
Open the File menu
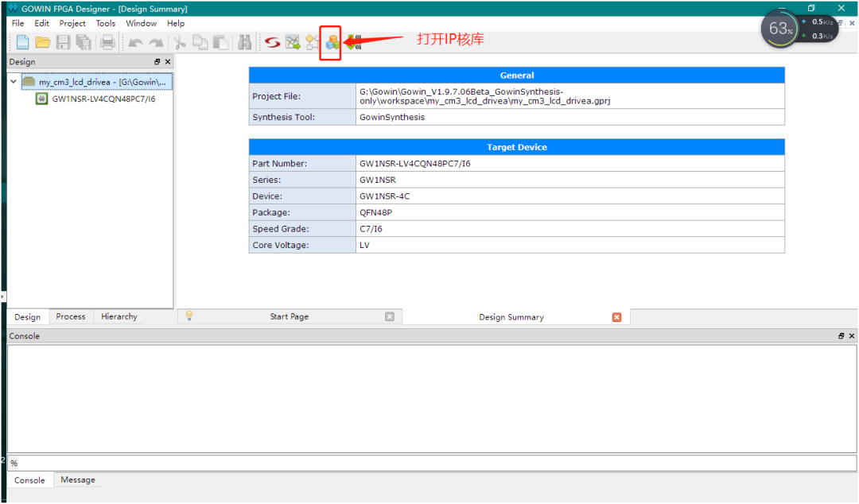click(x=17, y=23)
